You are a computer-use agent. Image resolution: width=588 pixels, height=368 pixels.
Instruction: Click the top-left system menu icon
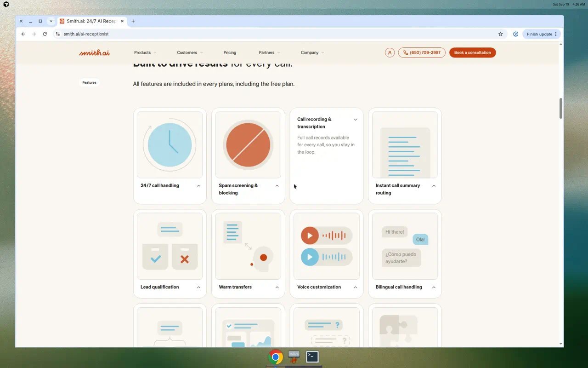point(6,4)
